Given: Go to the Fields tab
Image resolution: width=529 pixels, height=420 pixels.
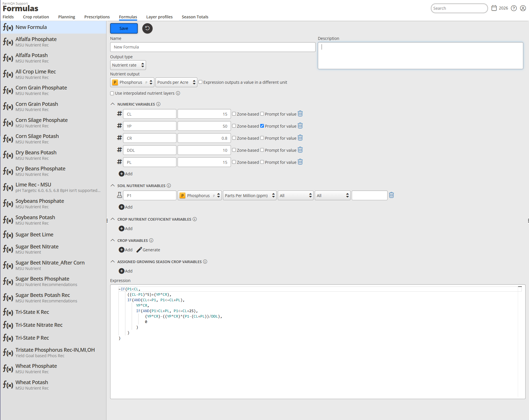Looking at the screenshot, I should point(8,17).
